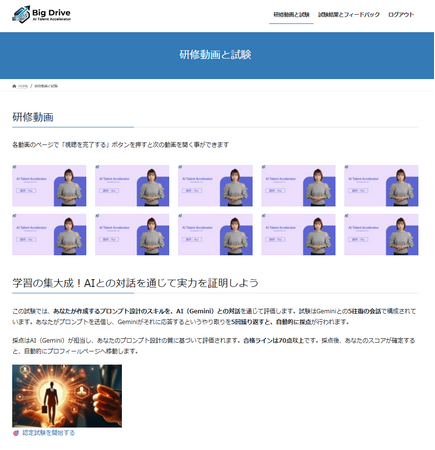435x450 pixels.
Task: Click the icon beside 認定試験を開始する
Action: 16,433
